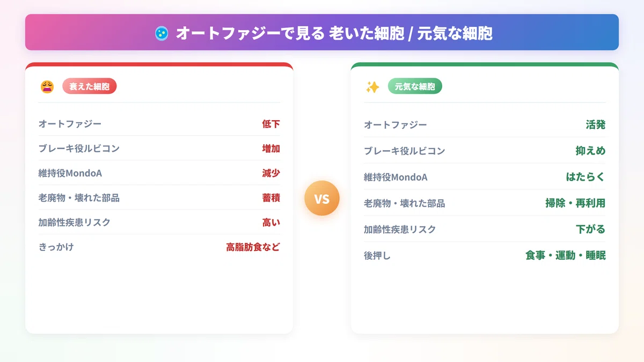Click the green 下がる risk value
The width and height of the screenshot is (644, 362).
coord(590,230)
